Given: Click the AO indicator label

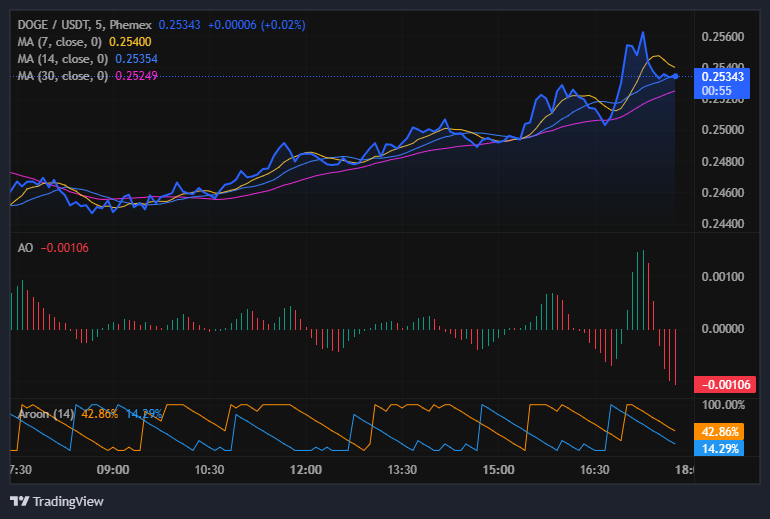Looking at the screenshot, I should tap(25, 247).
